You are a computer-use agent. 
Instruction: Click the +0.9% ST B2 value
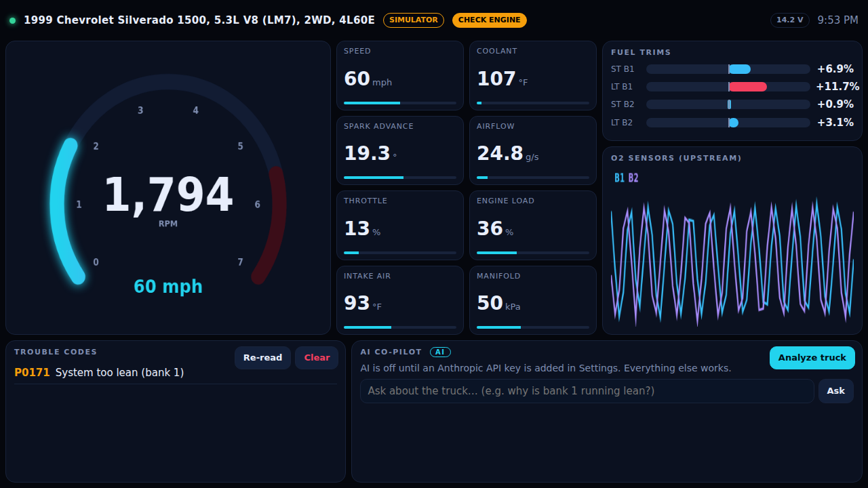pyautogui.click(x=835, y=104)
